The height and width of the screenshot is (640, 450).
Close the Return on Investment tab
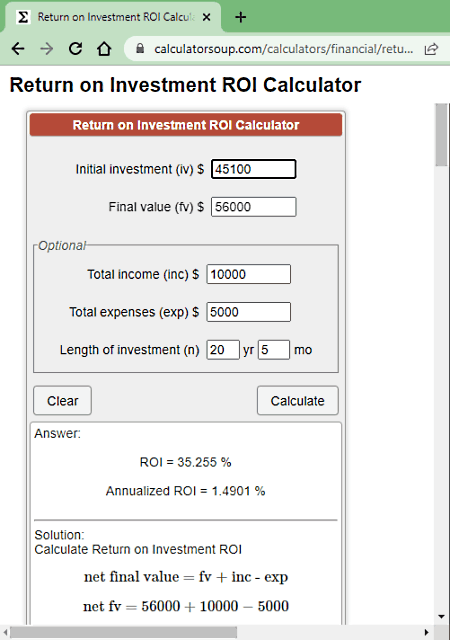coord(207,17)
